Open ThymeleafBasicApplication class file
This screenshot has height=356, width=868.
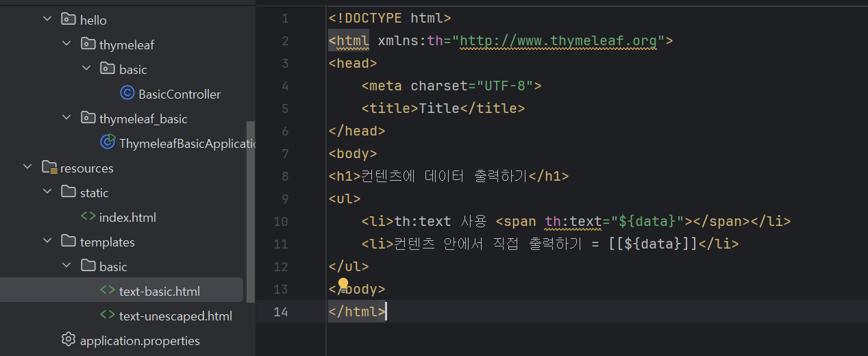(186, 143)
